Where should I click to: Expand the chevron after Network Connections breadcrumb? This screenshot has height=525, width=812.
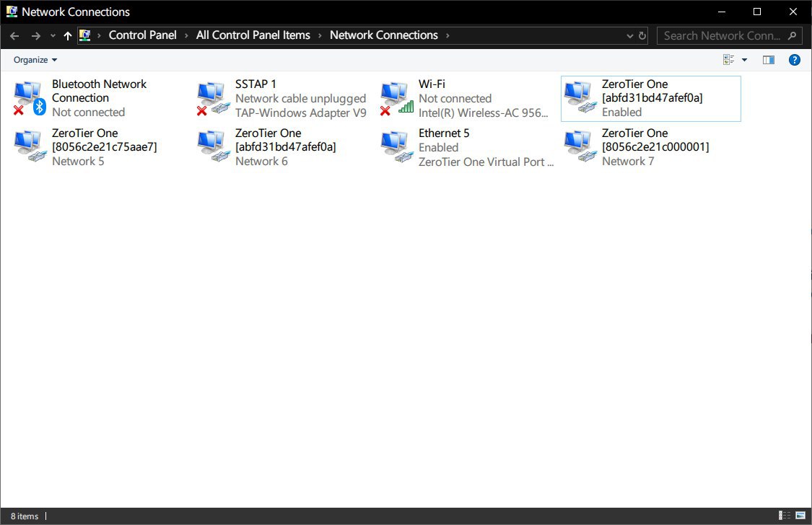pyautogui.click(x=448, y=35)
